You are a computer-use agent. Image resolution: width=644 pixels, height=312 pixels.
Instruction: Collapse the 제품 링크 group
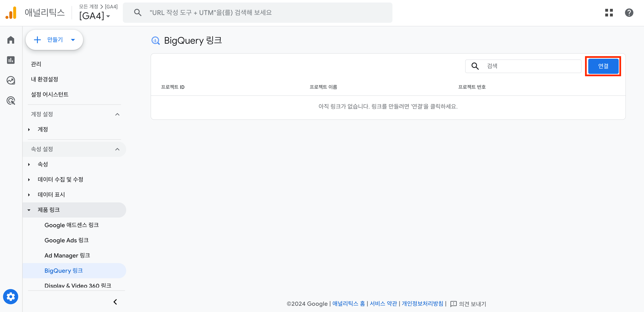point(29,210)
